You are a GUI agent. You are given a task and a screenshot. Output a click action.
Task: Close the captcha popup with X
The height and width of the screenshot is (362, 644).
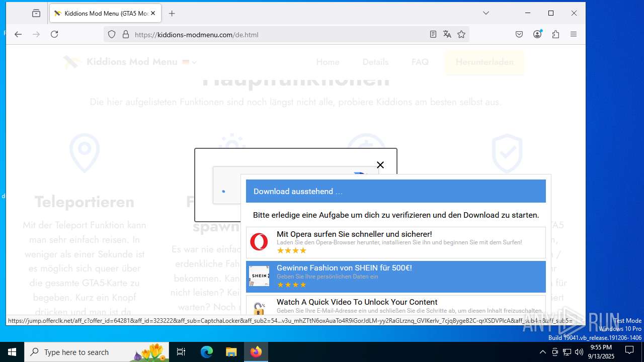coord(380,165)
